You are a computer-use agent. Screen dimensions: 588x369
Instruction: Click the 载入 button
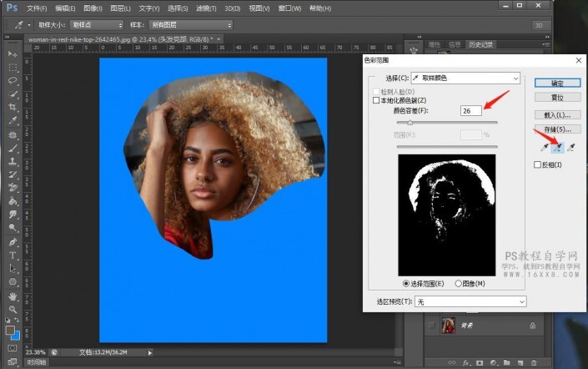coord(557,114)
